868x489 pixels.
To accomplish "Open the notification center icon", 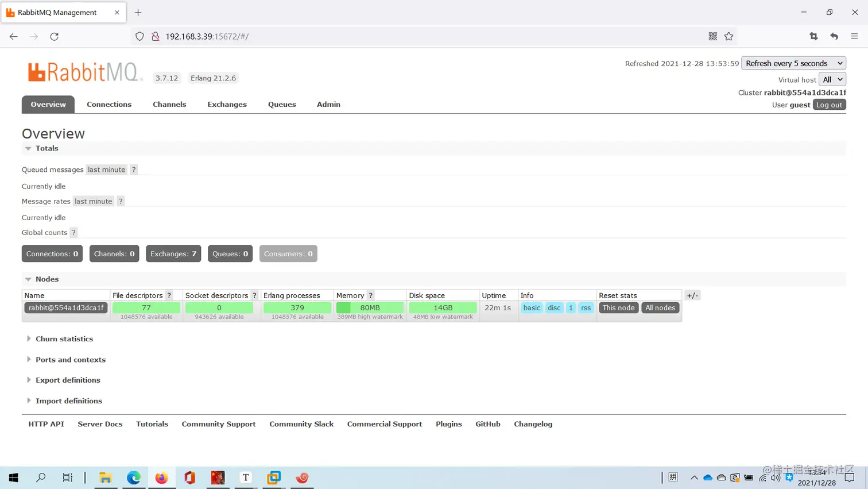I will (x=850, y=478).
